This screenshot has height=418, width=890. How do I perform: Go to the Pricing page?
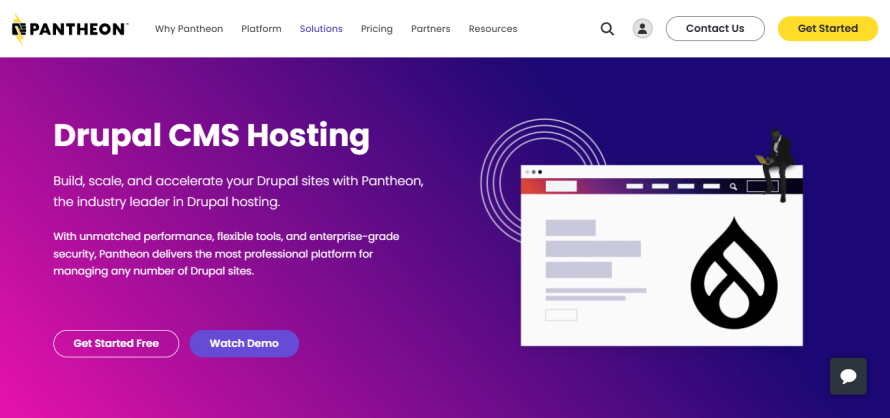pyautogui.click(x=377, y=29)
